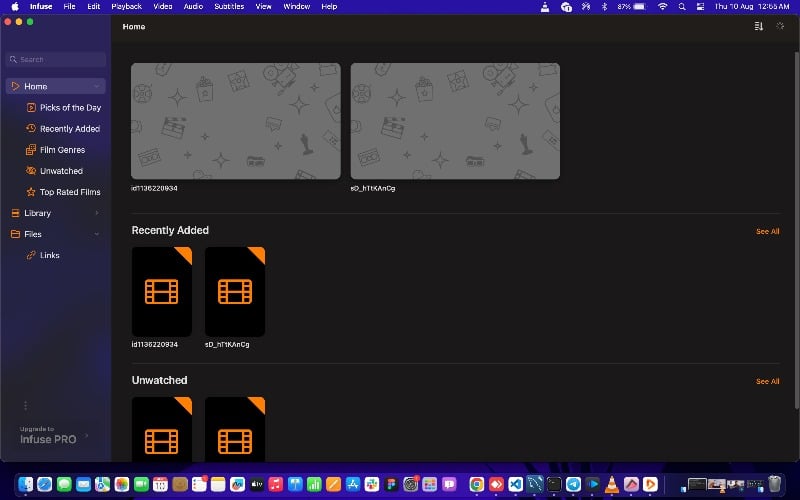
Task: Click the Library icon in sidebar
Action: (15, 213)
